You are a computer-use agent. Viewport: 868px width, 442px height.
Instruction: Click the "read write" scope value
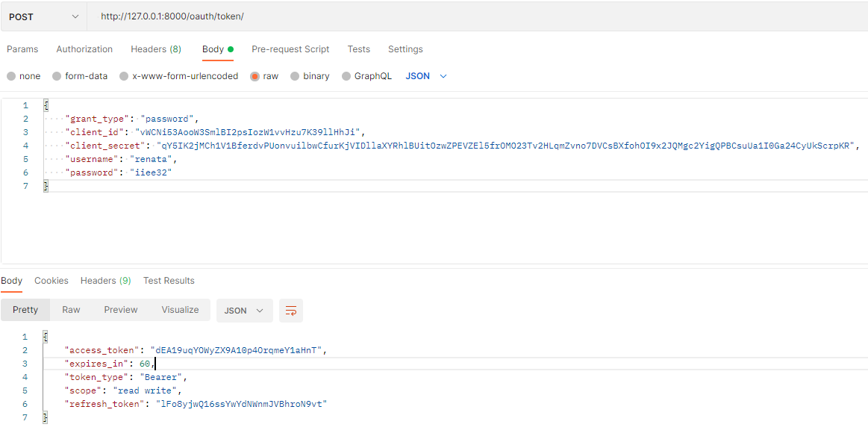tap(143, 390)
